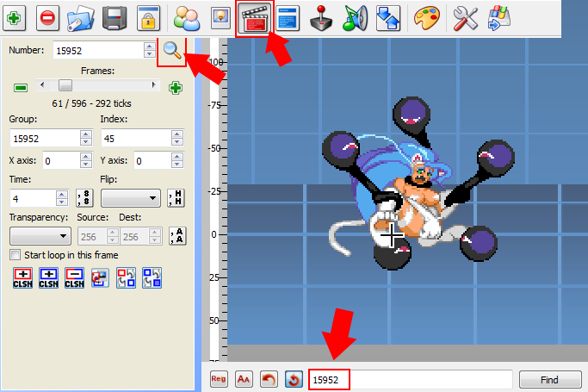Open the Flip dropdown
The width and height of the screenshot is (588, 392).
[130, 198]
